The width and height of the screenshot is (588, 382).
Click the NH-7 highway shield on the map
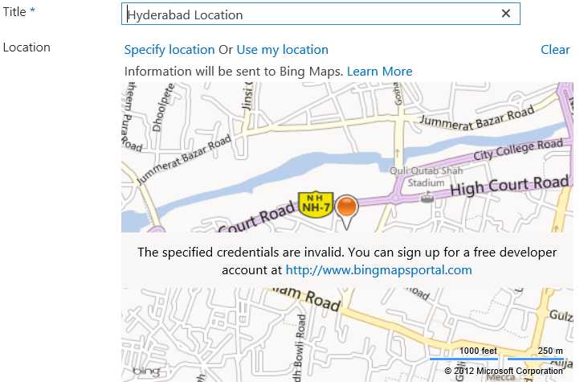pyautogui.click(x=316, y=205)
